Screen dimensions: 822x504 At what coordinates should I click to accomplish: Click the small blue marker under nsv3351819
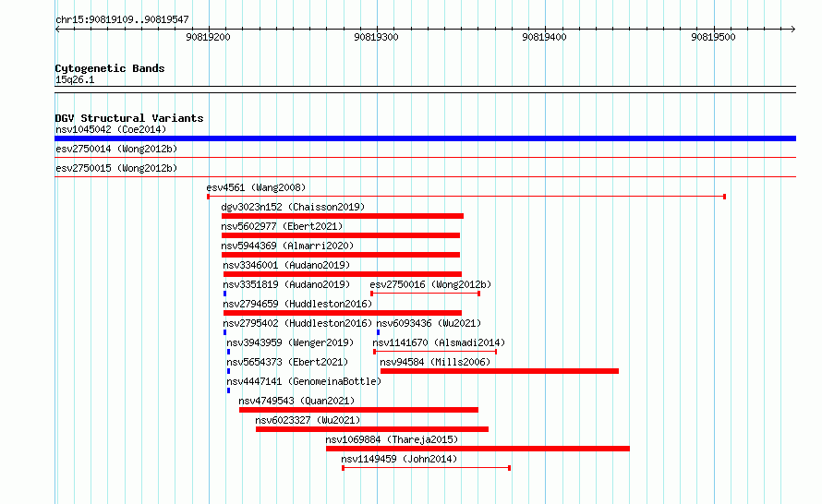coord(225,294)
